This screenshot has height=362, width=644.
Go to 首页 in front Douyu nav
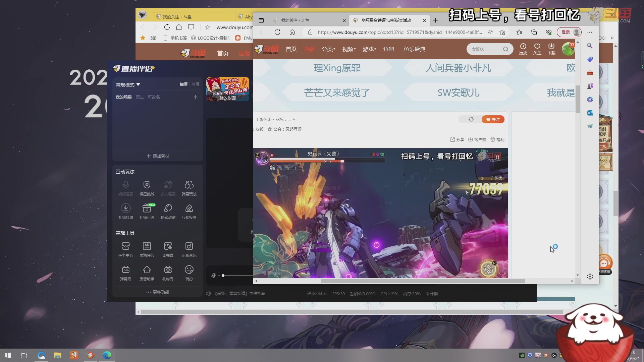[291, 49]
